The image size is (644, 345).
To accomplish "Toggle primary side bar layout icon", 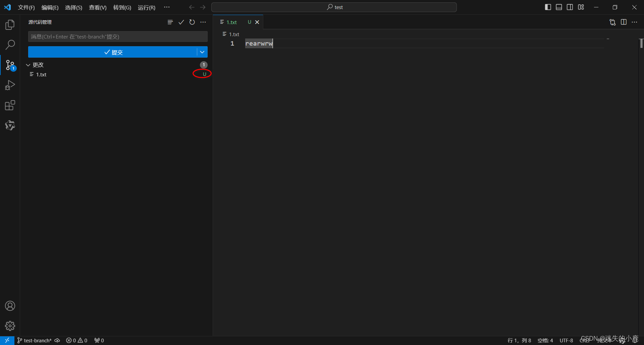I will click(548, 7).
